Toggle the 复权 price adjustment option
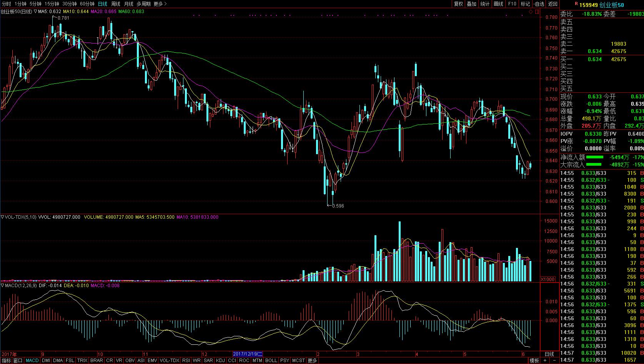The image size is (644, 364). pyautogui.click(x=458, y=4)
